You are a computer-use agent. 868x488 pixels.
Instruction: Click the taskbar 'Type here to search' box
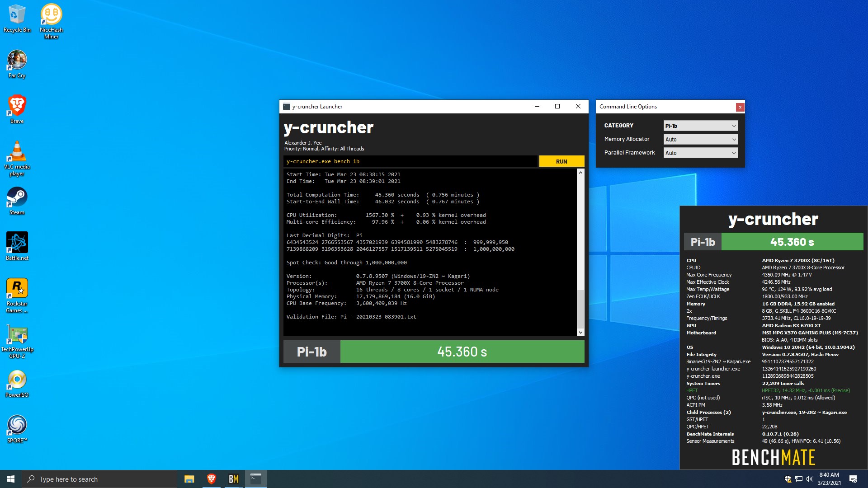(99, 479)
